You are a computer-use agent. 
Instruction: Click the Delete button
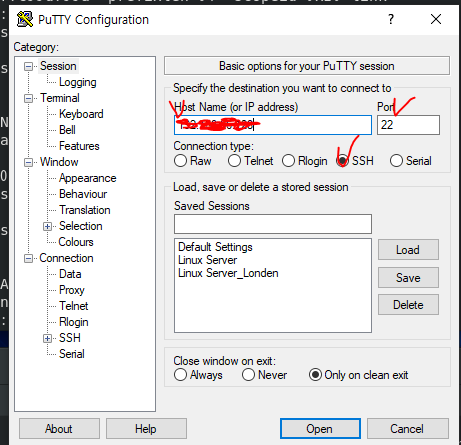tap(408, 305)
